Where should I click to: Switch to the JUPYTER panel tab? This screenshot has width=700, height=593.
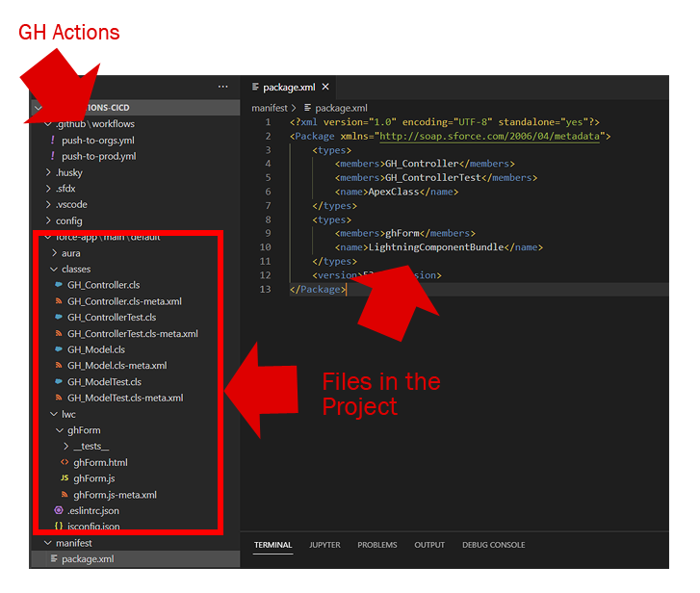(324, 545)
